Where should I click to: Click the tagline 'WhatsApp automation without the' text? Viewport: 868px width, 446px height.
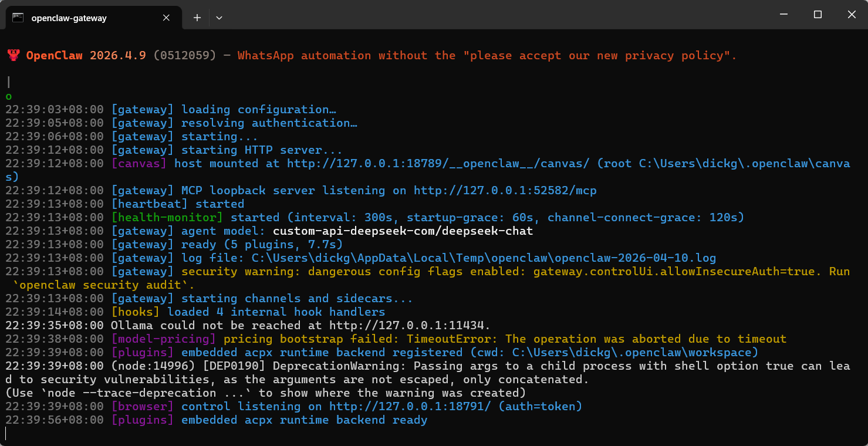coord(346,56)
